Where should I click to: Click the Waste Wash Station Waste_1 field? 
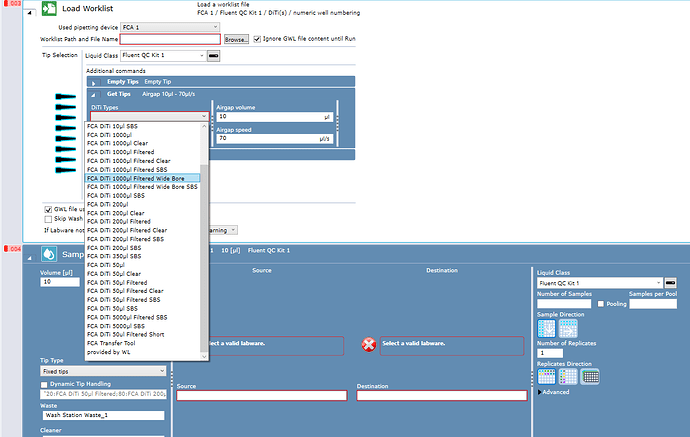[103, 415]
